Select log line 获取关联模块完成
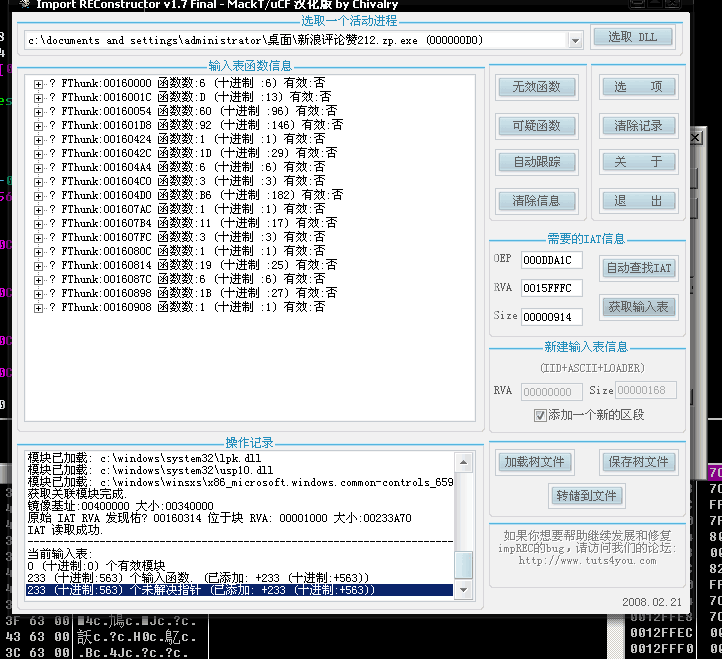This screenshot has height=659, width=722. [x=76, y=494]
